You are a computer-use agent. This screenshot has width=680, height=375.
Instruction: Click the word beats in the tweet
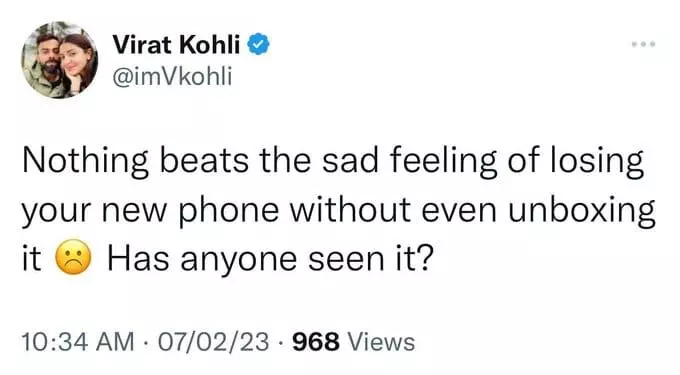tap(204, 160)
